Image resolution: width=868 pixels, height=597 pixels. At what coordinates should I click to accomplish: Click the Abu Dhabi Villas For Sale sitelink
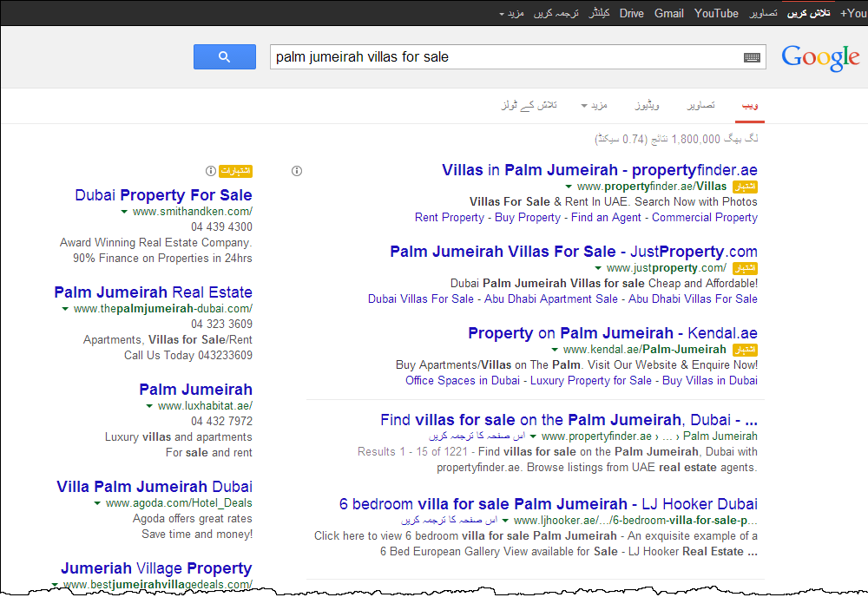(x=693, y=298)
